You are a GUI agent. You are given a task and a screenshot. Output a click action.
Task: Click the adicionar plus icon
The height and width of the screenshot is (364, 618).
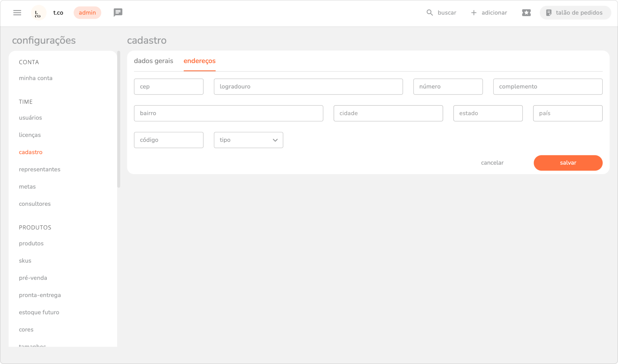(473, 13)
